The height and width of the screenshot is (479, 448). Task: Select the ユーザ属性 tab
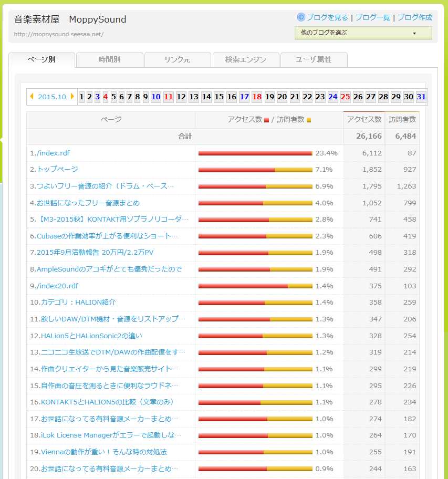coord(314,60)
